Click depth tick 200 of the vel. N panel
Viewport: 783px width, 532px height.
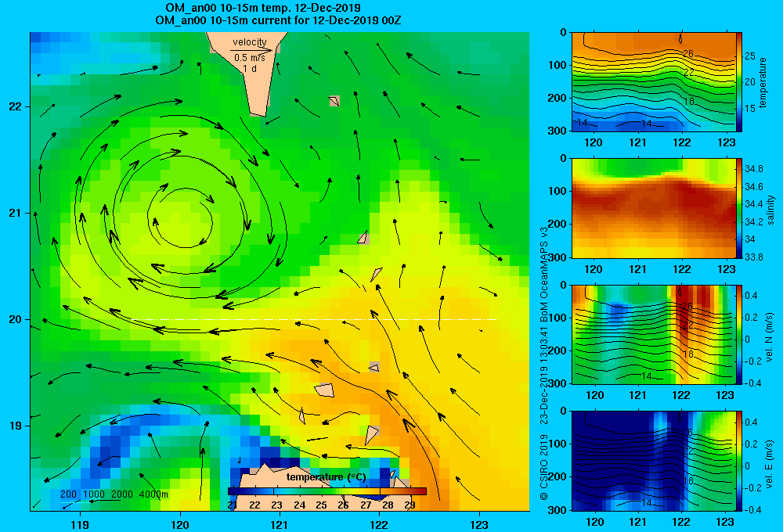point(557,350)
